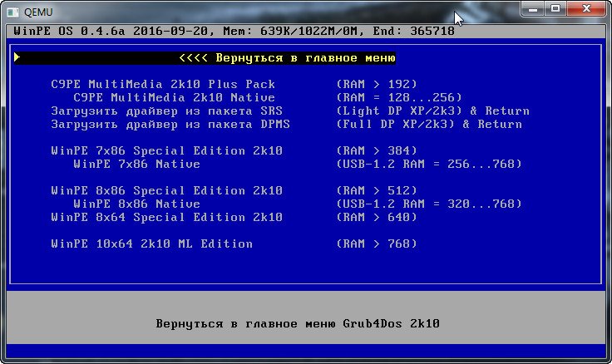Select WinPE 8x86 Special Edition 2k10

pyautogui.click(x=166, y=191)
